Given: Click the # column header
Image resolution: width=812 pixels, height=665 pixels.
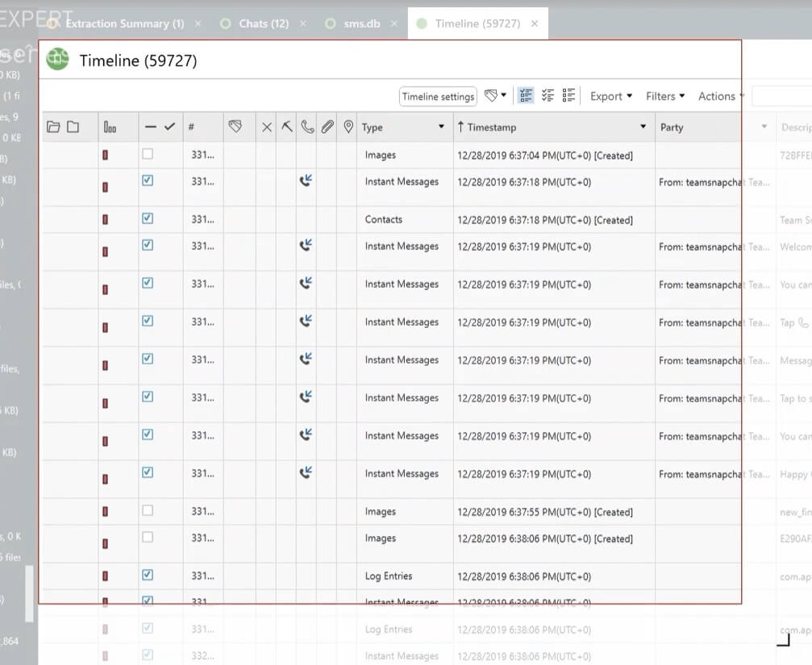Looking at the screenshot, I should coord(191,127).
